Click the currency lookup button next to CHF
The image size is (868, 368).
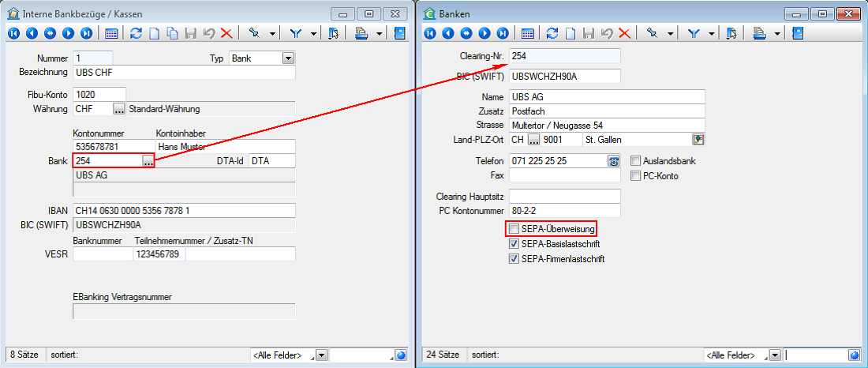[118, 108]
